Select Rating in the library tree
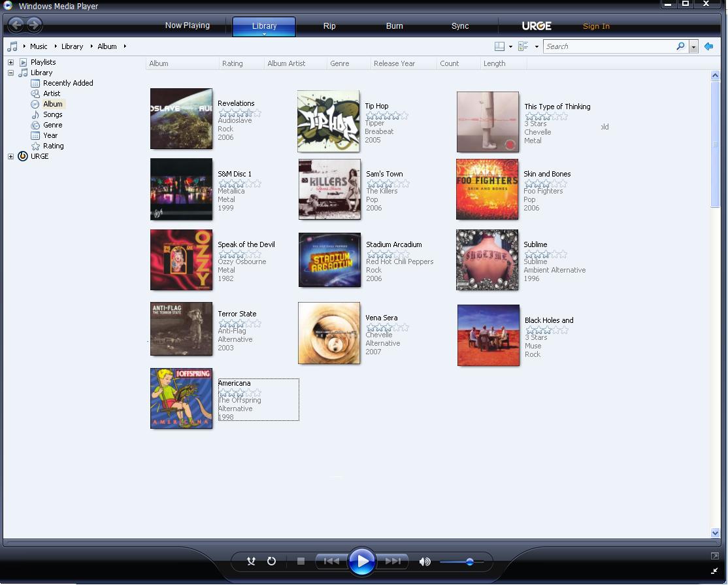 pos(54,146)
